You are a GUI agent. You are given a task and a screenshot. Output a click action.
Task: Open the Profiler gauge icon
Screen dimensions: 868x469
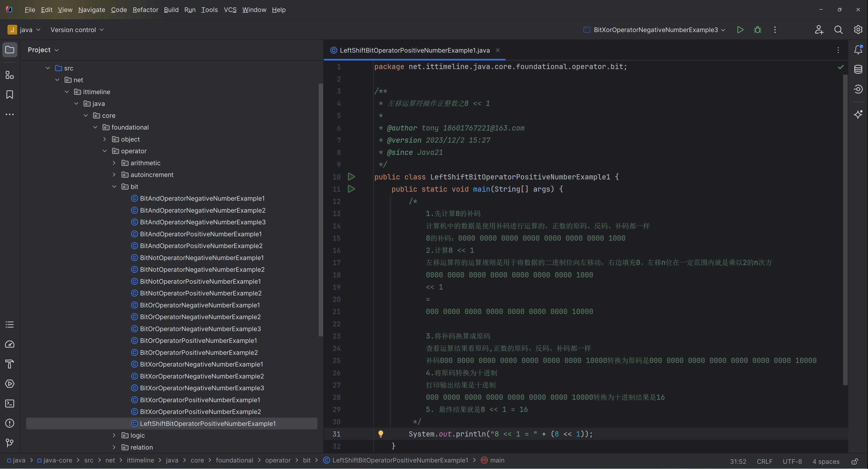tap(10, 344)
